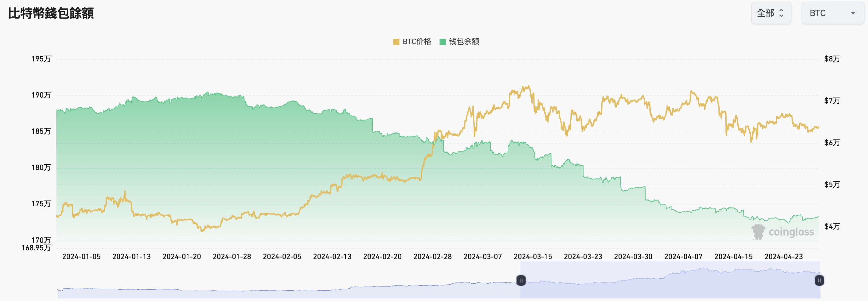The height and width of the screenshot is (301, 868).
Task: Click the left pause-style handle on the minimap
Action: (521, 281)
